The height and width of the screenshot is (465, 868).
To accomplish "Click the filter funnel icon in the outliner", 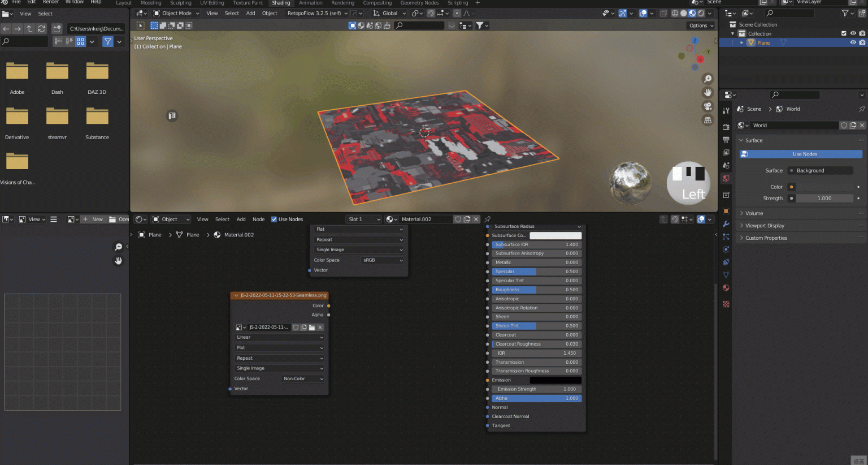I will coord(847,12).
